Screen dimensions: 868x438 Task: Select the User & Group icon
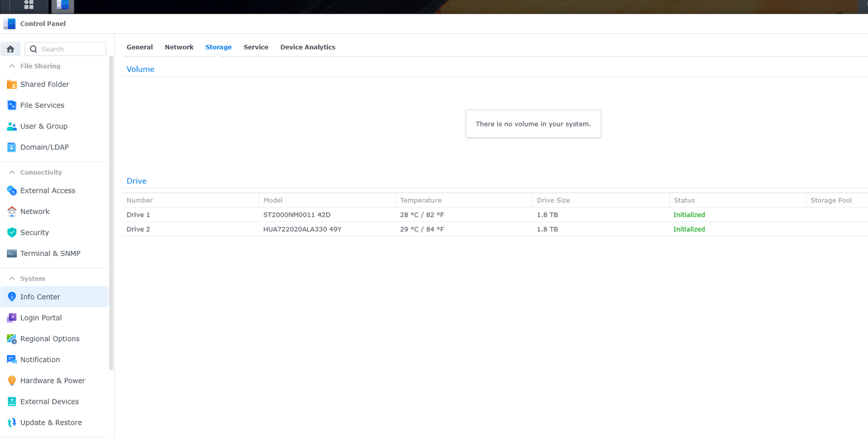11,126
